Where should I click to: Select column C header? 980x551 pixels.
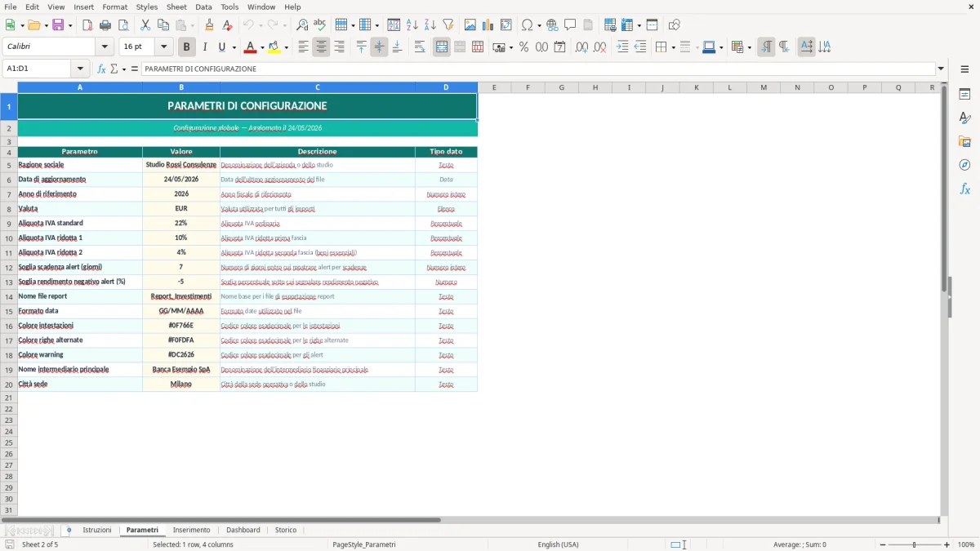[x=317, y=87]
